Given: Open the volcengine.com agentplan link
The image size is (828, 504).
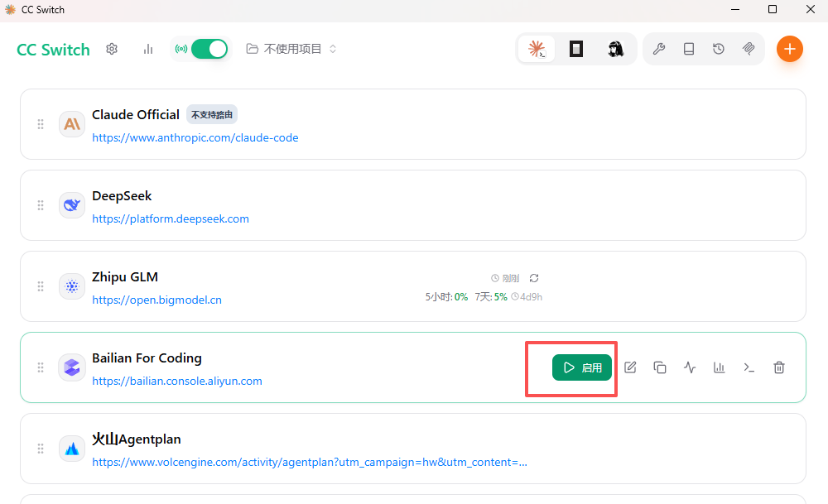Looking at the screenshot, I should coord(310,463).
